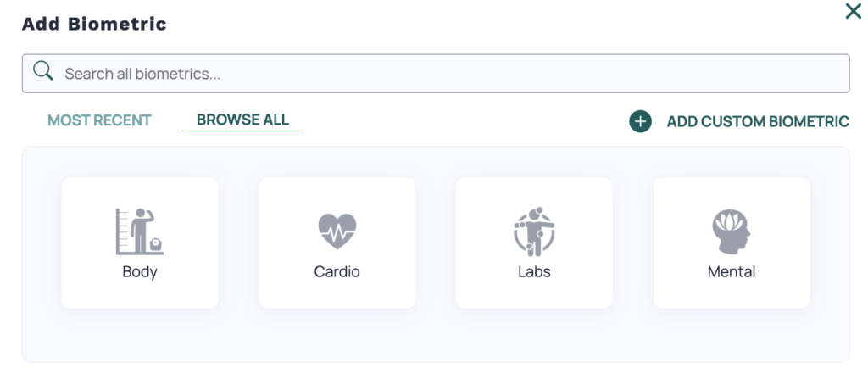Click the Labs body scan icon
Screen dimensions: 868x368
tap(534, 231)
